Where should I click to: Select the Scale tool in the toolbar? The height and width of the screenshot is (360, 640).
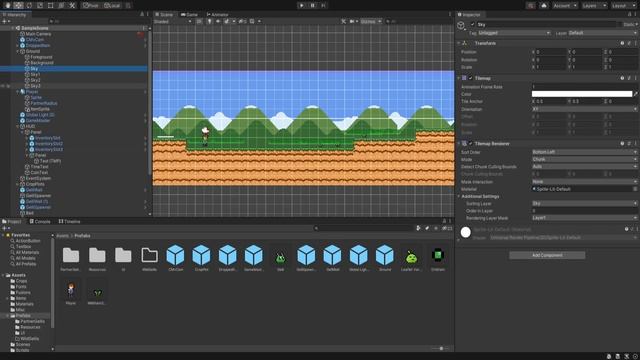40,5
